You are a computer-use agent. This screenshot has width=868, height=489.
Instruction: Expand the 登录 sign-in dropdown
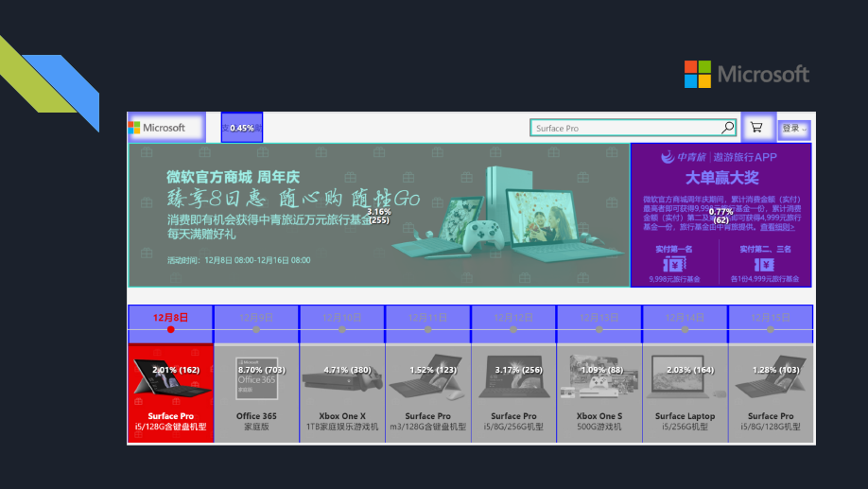(x=793, y=129)
